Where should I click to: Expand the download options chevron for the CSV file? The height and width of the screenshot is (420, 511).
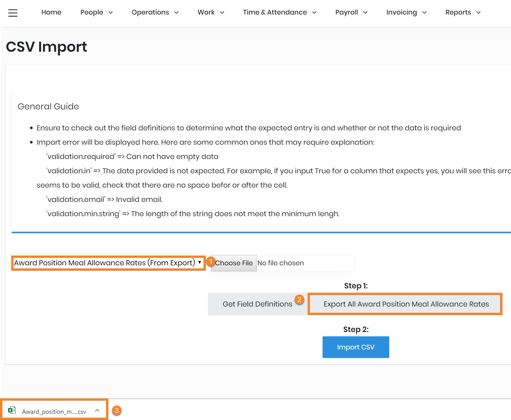97,410
